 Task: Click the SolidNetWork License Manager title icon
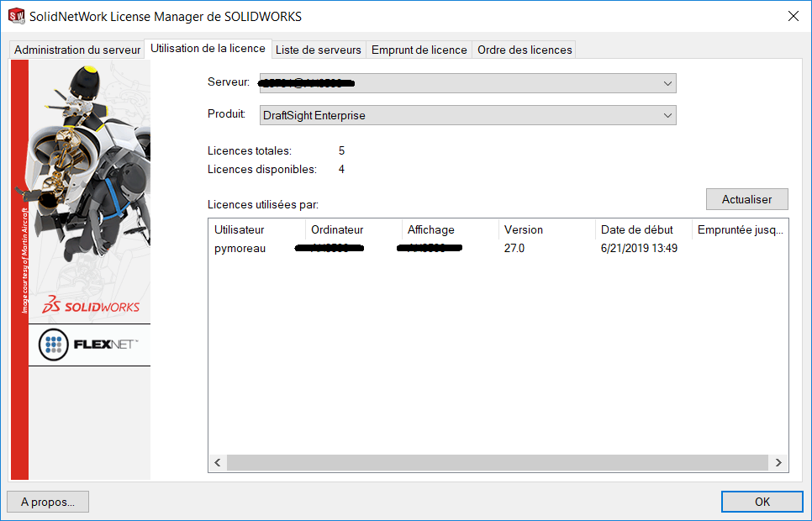click(x=17, y=16)
